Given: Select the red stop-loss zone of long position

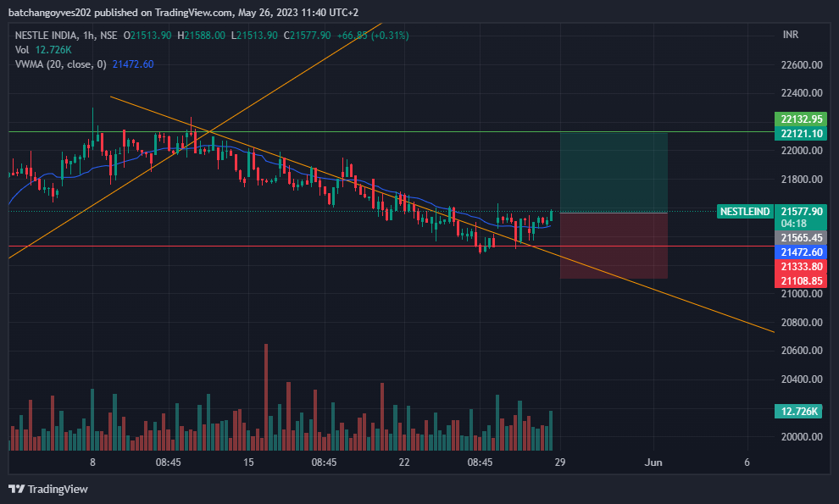Looking at the screenshot, I should [x=614, y=246].
